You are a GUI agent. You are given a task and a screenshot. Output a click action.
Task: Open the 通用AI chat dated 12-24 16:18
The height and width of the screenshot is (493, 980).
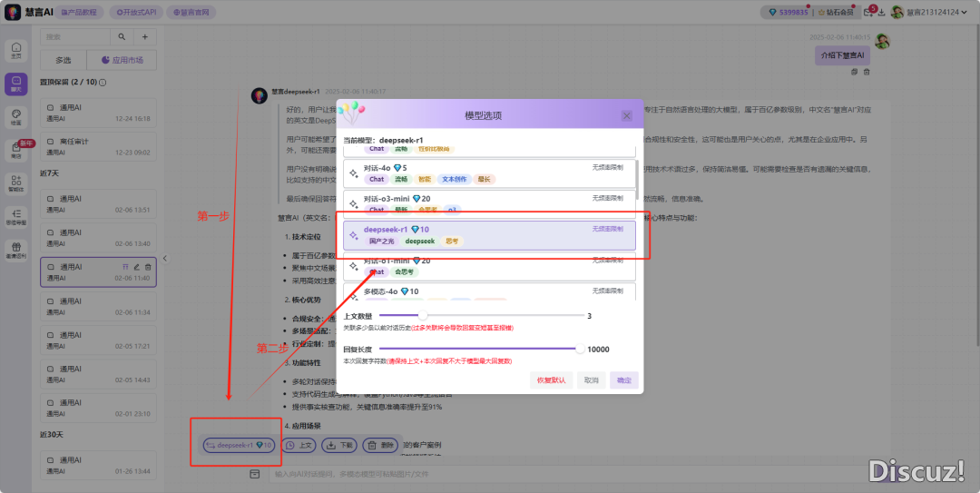[98, 113]
